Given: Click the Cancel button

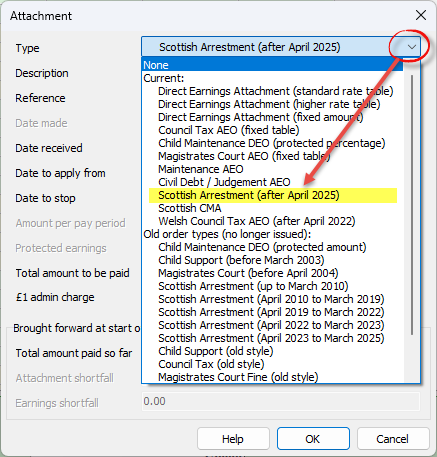Looking at the screenshot, I should click(x=392, y=439).
